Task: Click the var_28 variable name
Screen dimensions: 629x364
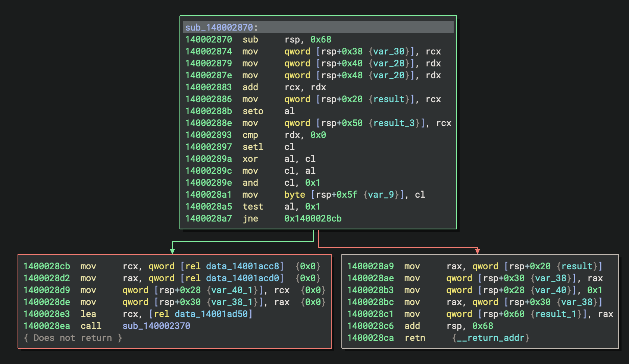Action: tap(389, 63)
